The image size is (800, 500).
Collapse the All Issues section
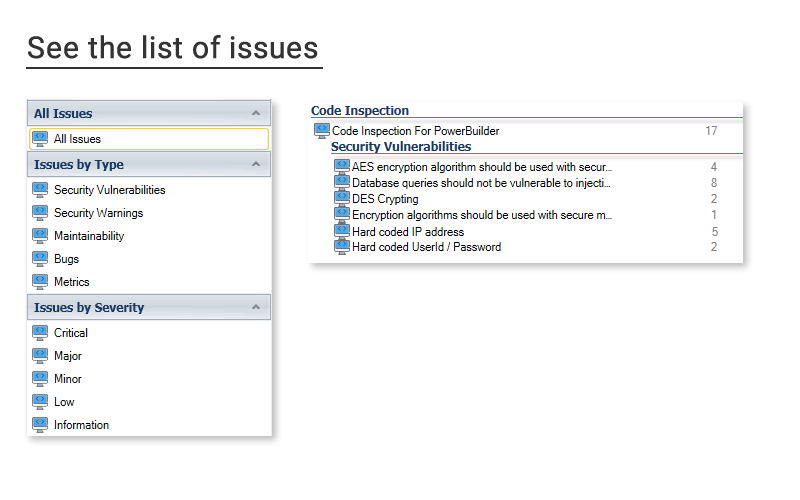tap(256, 114)
